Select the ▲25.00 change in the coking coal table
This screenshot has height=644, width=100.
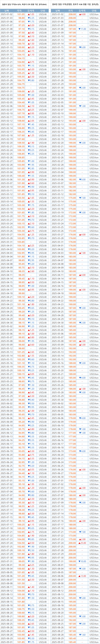pos(82,543)
